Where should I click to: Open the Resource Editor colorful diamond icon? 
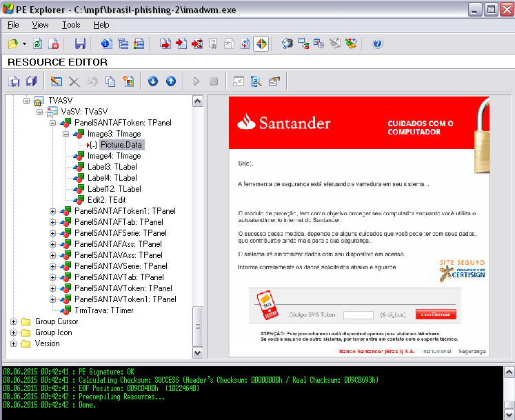pyautogui.click(x=261, y=43)
